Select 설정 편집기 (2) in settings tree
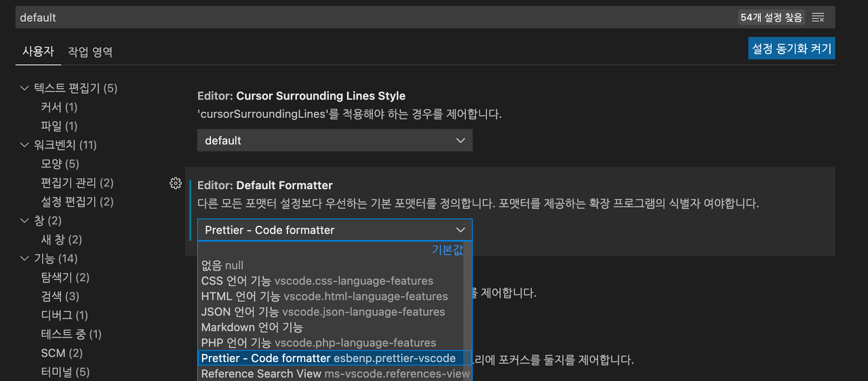The height and width of the screenshot is (381, 868). point(77,202)
